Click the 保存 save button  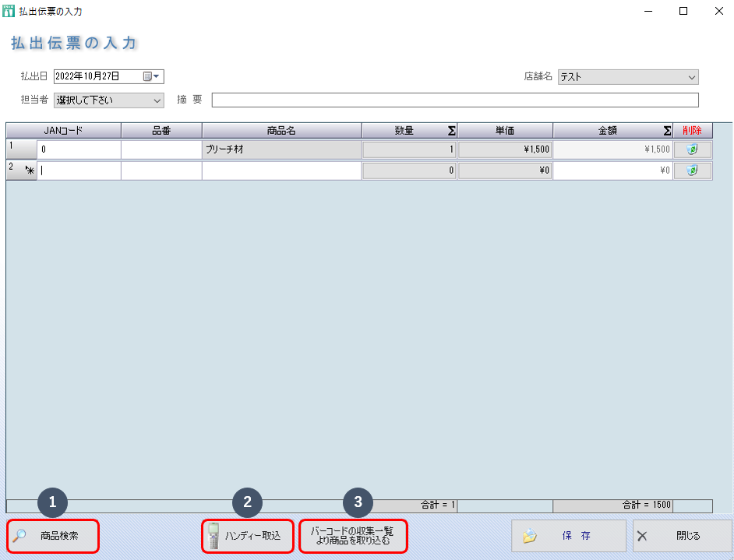click(569, 536)
